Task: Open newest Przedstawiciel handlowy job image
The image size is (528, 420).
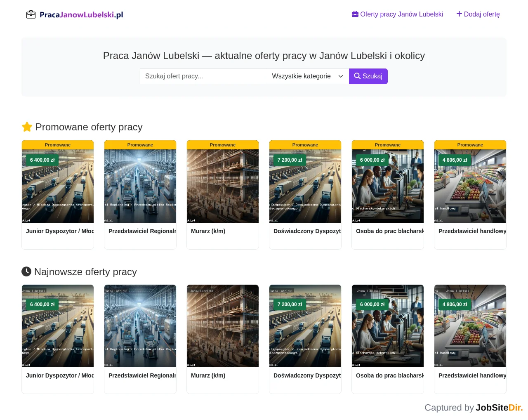Action: (x=470, y=326)
